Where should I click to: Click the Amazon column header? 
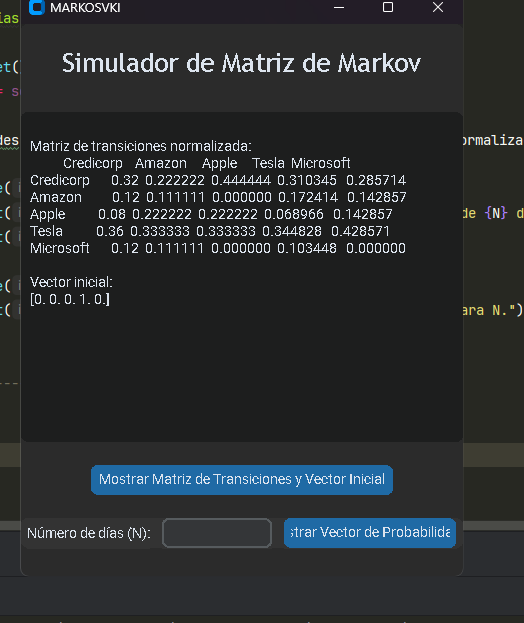(161, 163)
